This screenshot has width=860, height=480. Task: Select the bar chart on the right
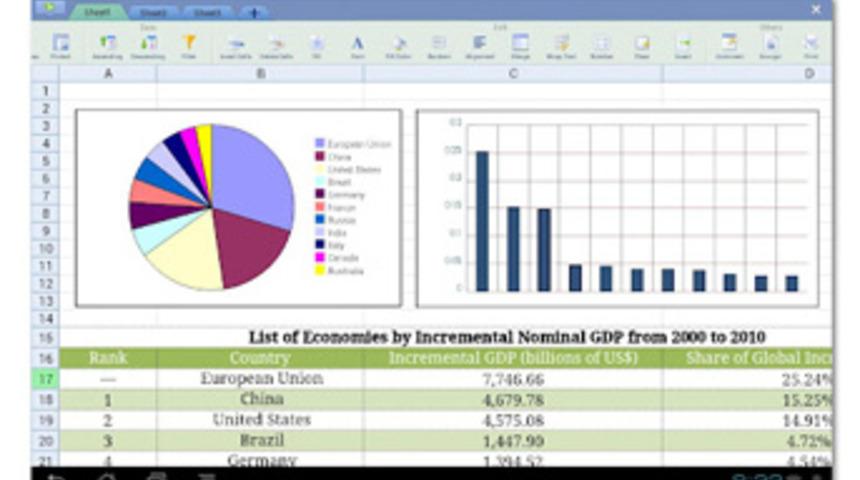pyautogui.click(x=617, y=208)
